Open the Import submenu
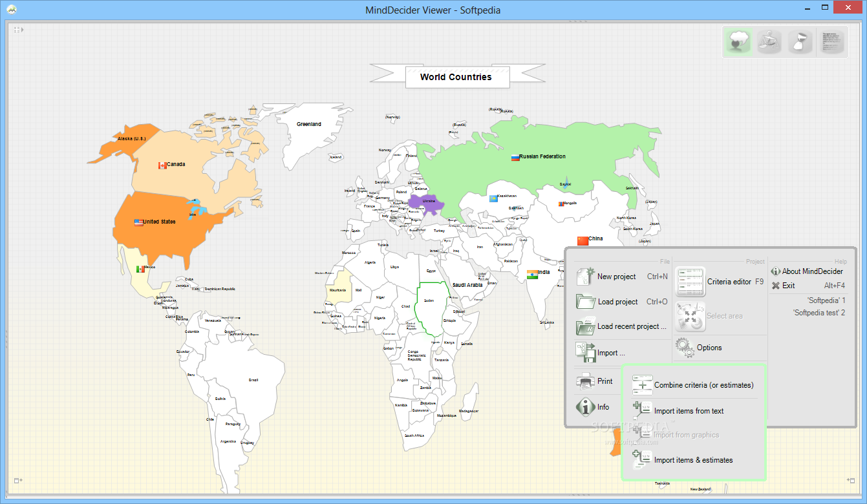 [601, 353]
